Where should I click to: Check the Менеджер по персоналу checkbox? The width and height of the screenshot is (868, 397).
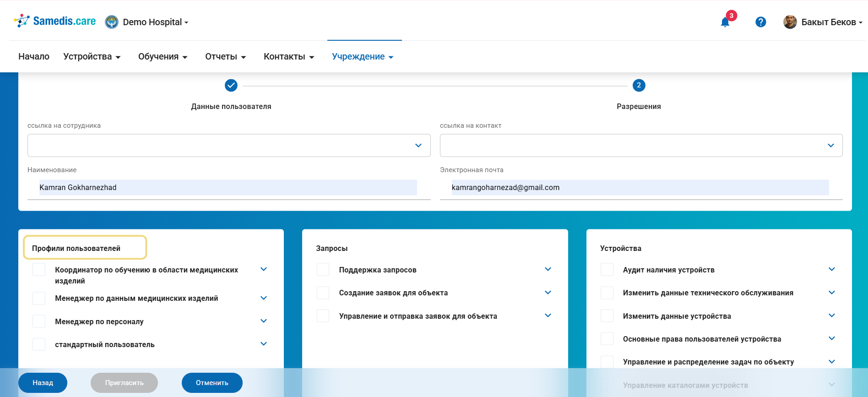[x=39, y=321]
